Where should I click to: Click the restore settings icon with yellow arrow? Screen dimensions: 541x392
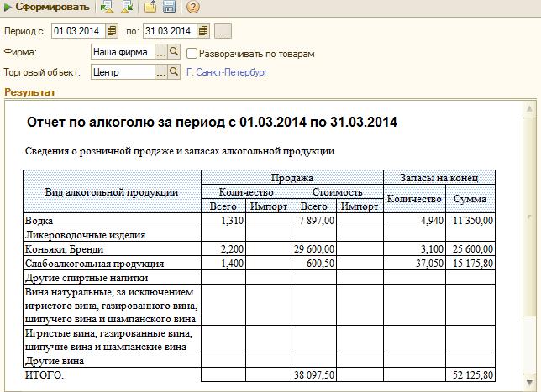[107, 7]
